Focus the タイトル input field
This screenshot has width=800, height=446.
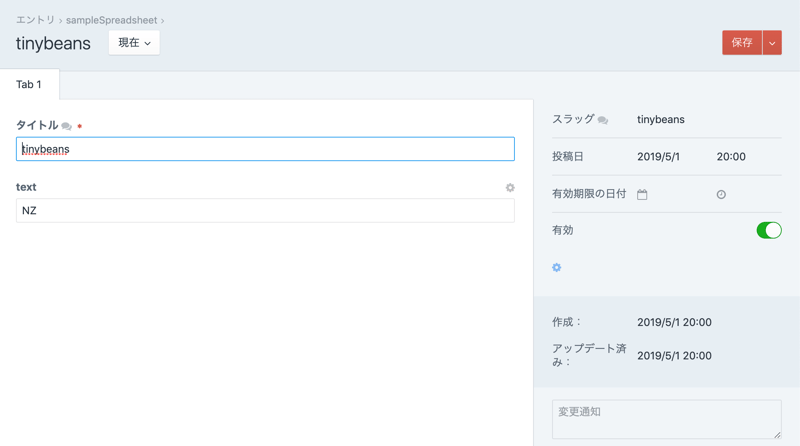265,149
